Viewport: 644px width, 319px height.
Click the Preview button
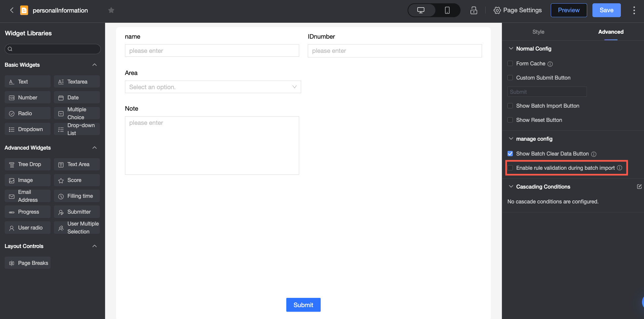(x=569, y=10)
